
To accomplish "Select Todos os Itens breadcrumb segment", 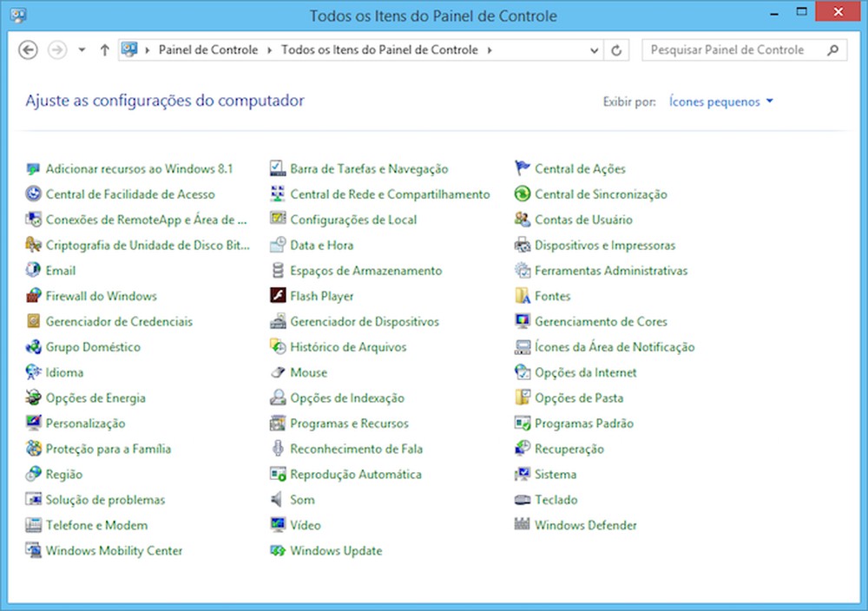I will pos(379,49).
